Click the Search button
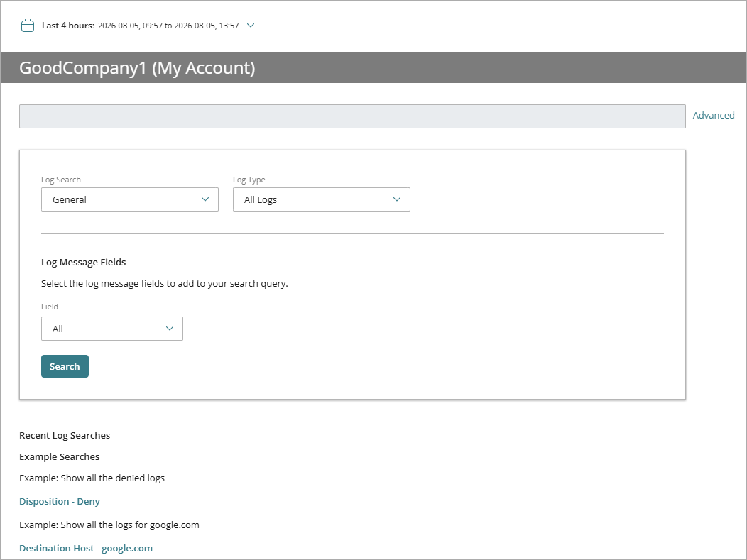747x560 pixels. click(65, 366)
